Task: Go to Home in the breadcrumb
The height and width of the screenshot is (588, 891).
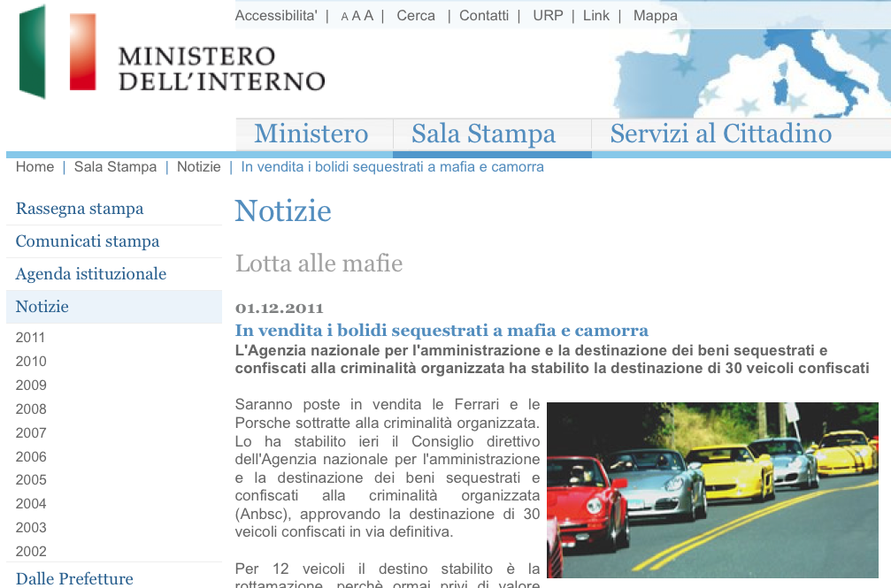Action: (35, 166)
